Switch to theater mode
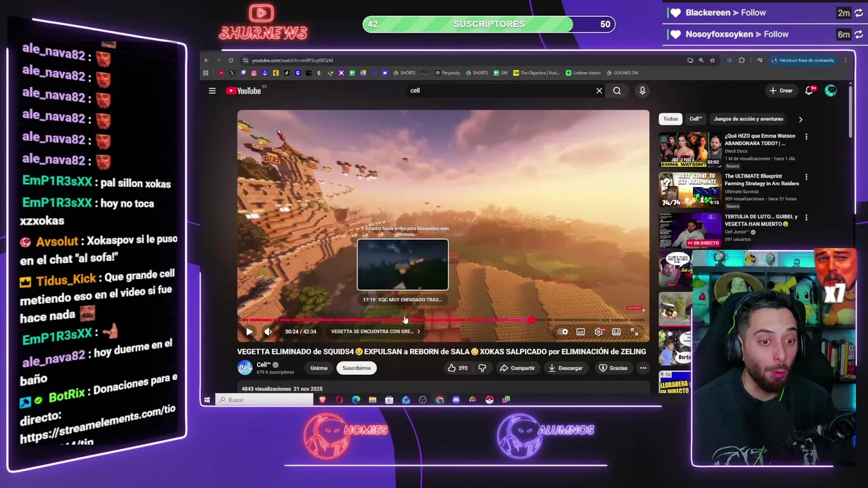 coord(616,331)
